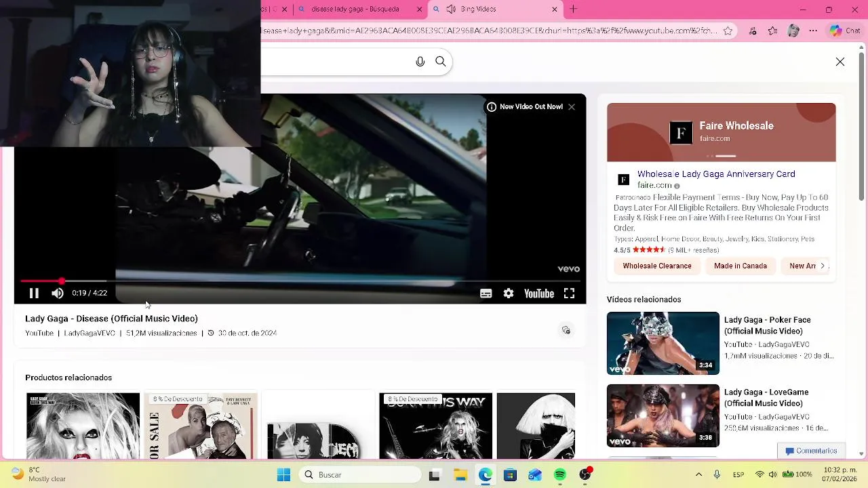Open the Favorites list icon
This screenshot has width=868, height=488.
[x=773, y=30]
